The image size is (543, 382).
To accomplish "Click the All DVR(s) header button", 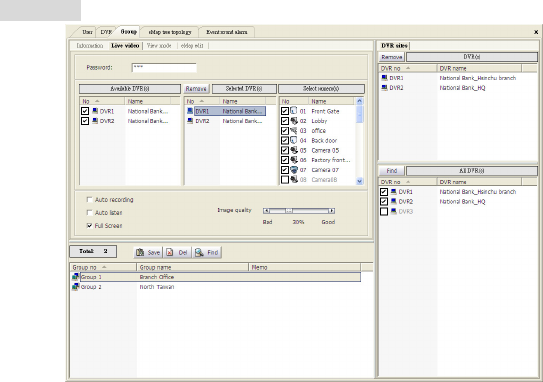I will pyautogui.click(x=472, y=171).
